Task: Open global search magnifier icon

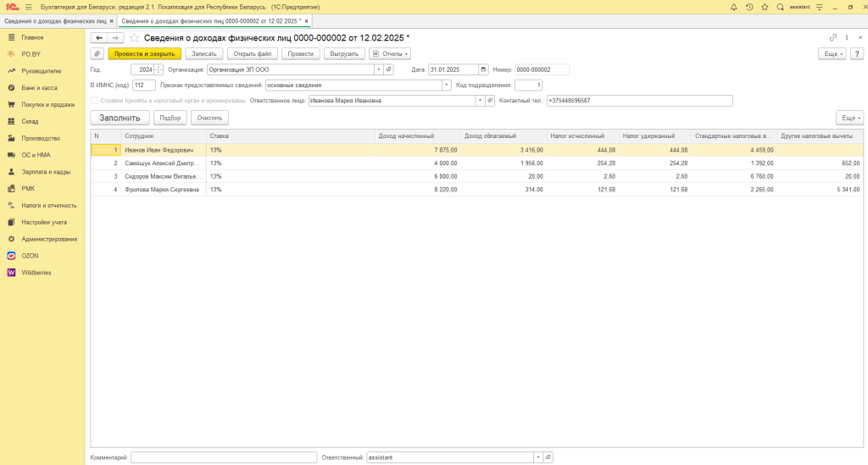Action: tap(780, 7)
